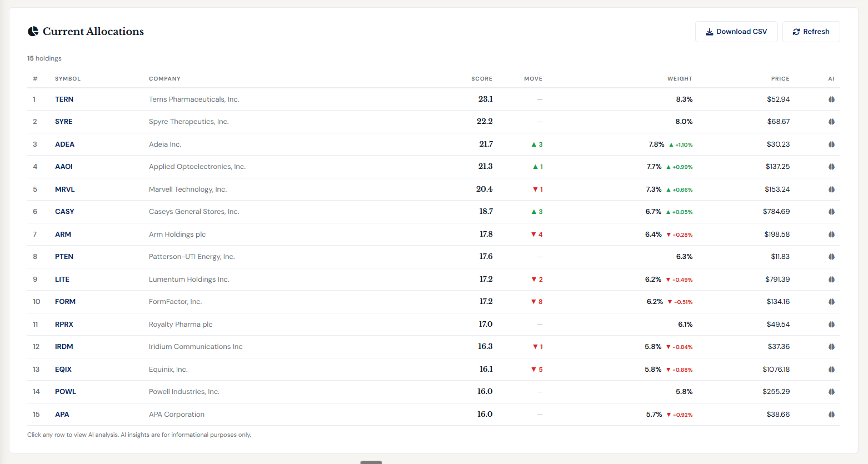Click the Download CSV button
The height and width of the screenshot is (464, 868).
736,32
